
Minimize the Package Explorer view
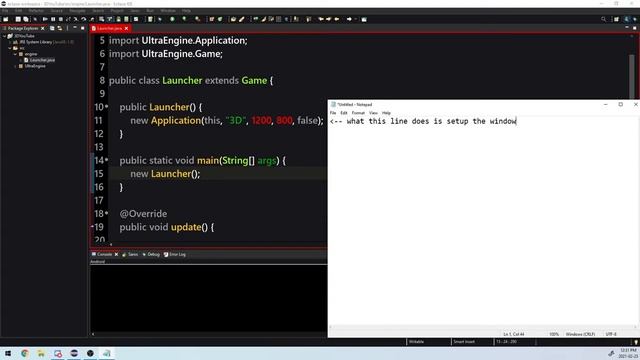click(75, 28)
